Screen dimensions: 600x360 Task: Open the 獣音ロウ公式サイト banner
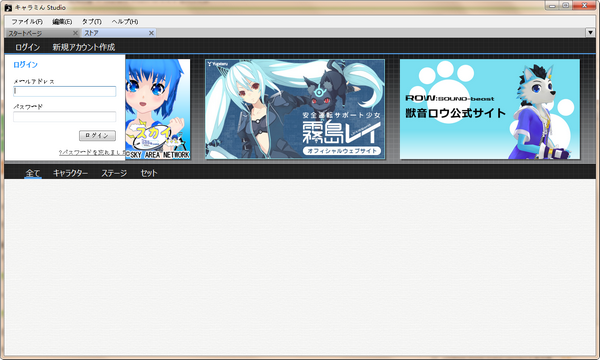click(490, 109)
